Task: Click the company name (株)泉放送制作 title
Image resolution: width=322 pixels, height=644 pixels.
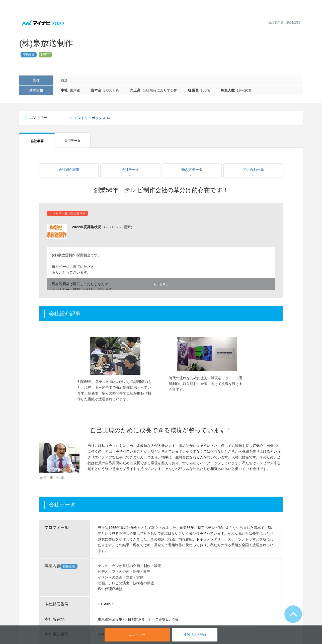Action: 46,43
